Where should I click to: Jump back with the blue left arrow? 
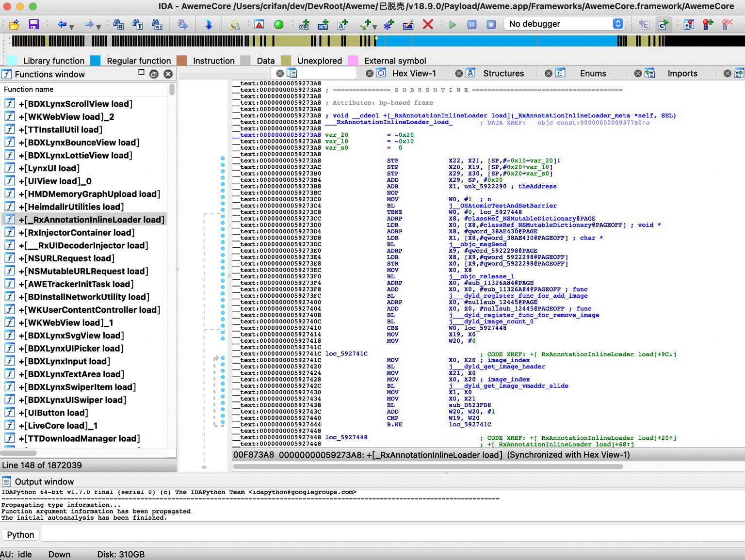pyautogui.click(x=62, y=24)
